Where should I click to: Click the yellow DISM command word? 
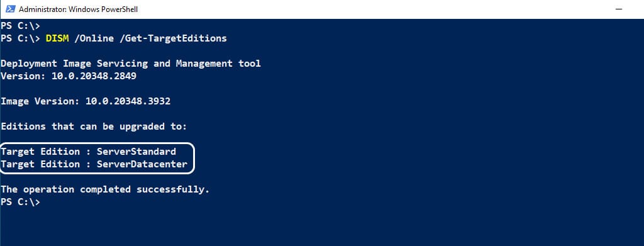pyautogui.click(x=57, y=38)
